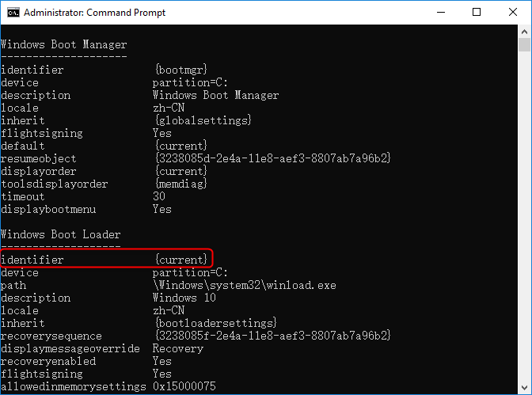Click the 'Windows Boot Loader' section heading
532x395 pixels.
point(61,234)
